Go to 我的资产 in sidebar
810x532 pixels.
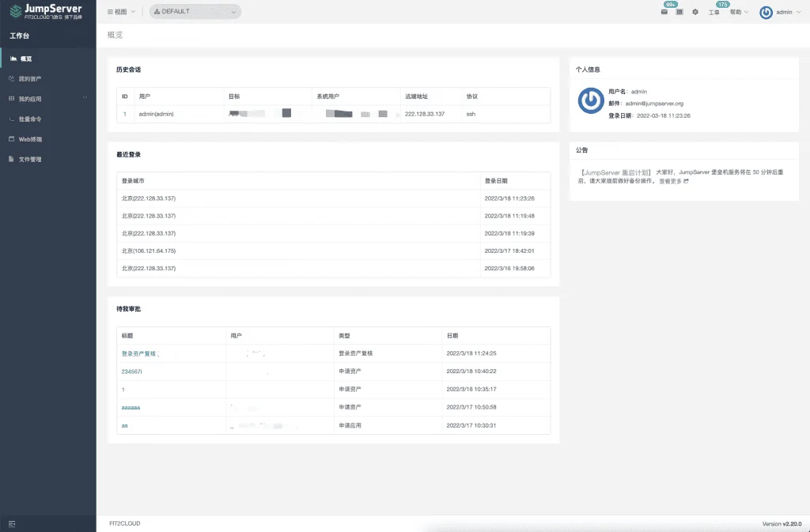[x=48, y=78]
